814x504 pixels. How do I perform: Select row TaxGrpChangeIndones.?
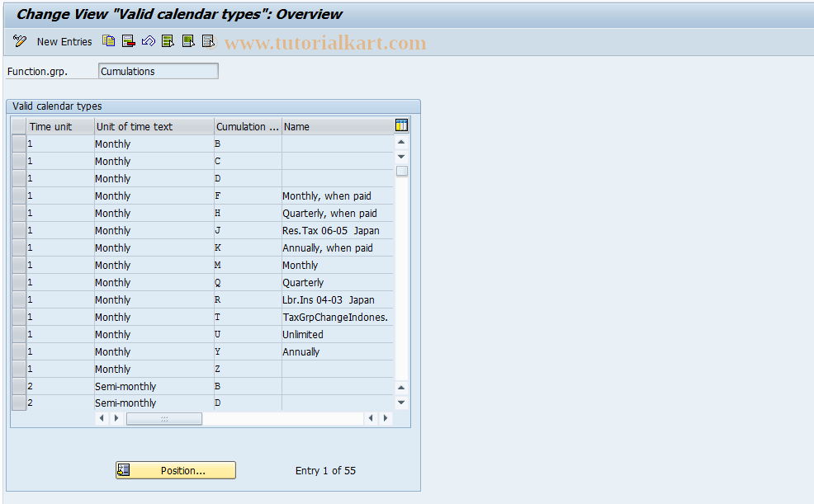click(19, 317)
